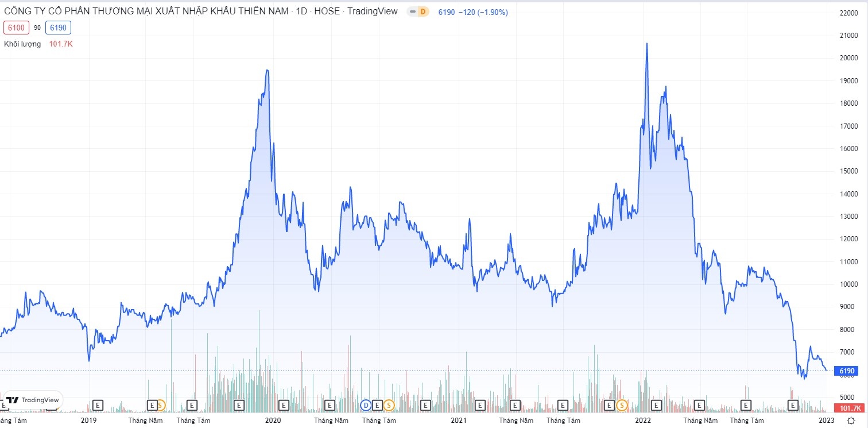
Task: Click the red 101.7K volume axis label
Action: tap(849, 408)
